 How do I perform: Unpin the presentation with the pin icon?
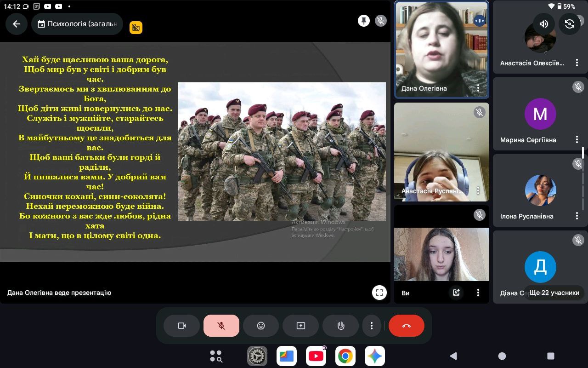click(x=364, y=21)
